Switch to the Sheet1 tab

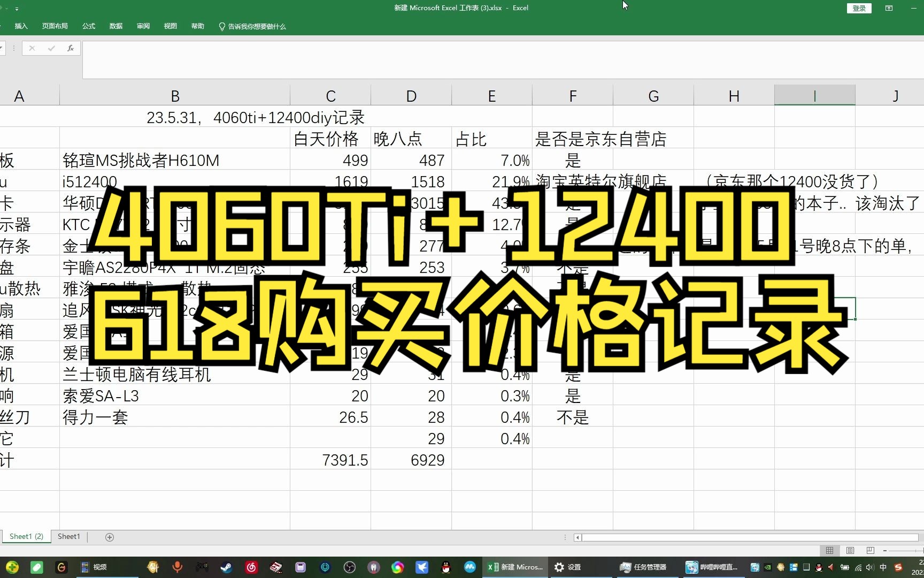tap(69, 536)
